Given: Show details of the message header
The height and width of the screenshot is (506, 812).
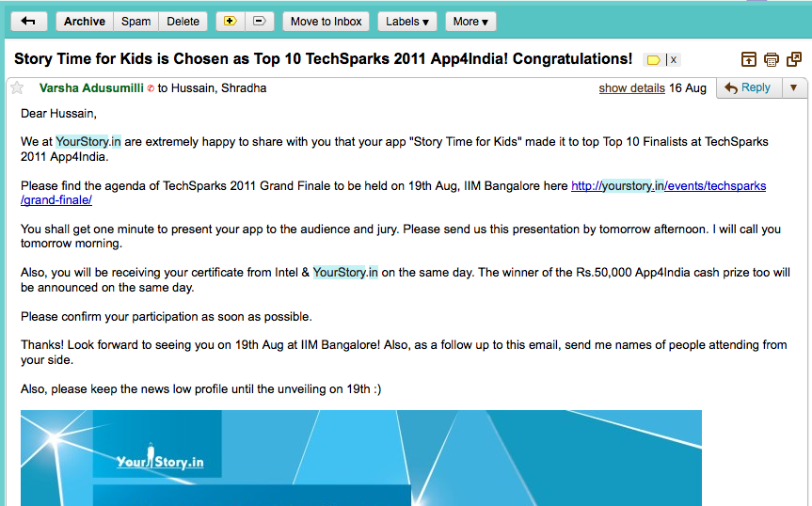Looking at the screenshot, I should (631, 88).
